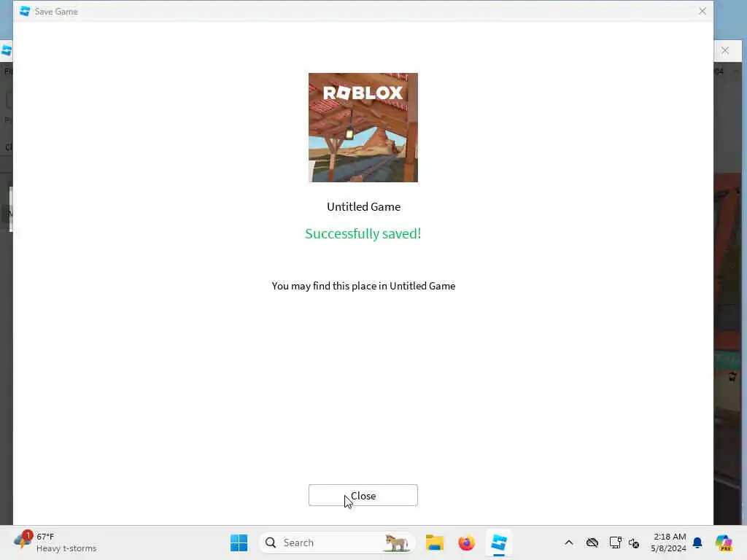Click the 'Untitled Game' title text

click(x=363, y=206)
